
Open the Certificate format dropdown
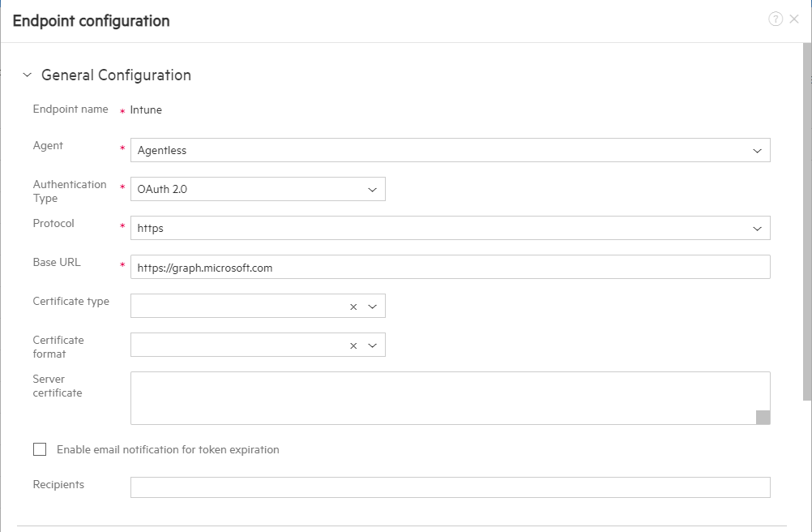click(372, 345)
